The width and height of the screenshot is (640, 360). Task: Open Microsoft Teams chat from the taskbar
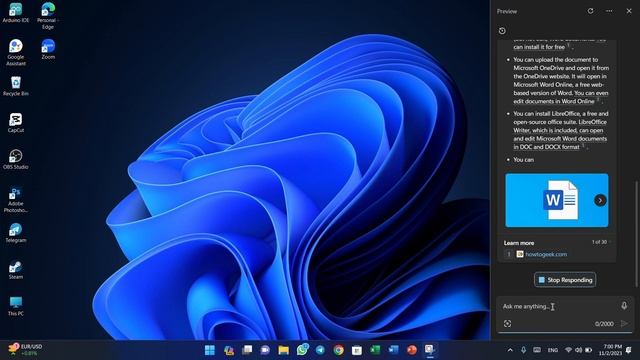(265, 350)
